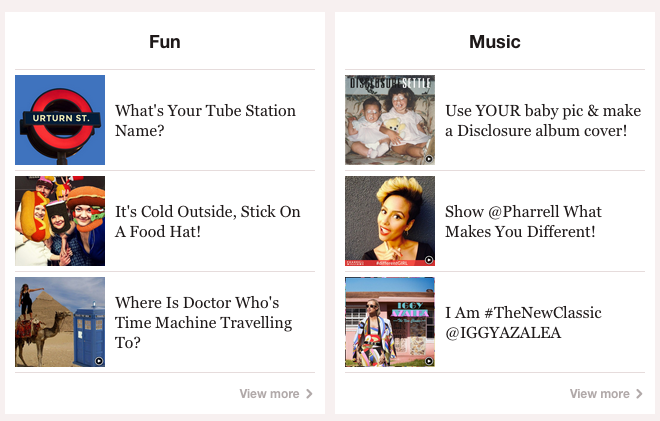Open the Disclosure album cover post title

click(543, 120)
